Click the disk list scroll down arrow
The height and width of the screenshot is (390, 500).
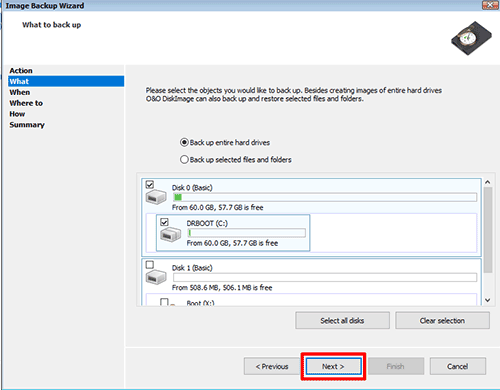[x=487, y=300]
